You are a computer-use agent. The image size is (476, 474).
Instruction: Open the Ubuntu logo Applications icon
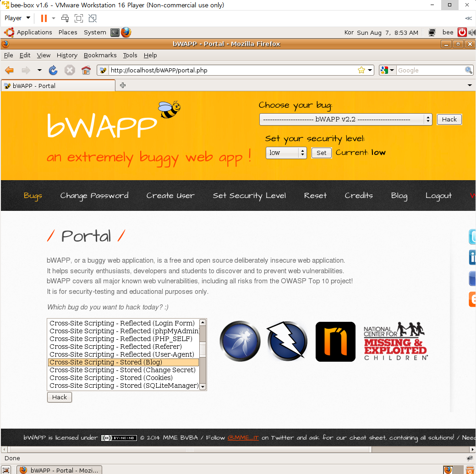9,32
